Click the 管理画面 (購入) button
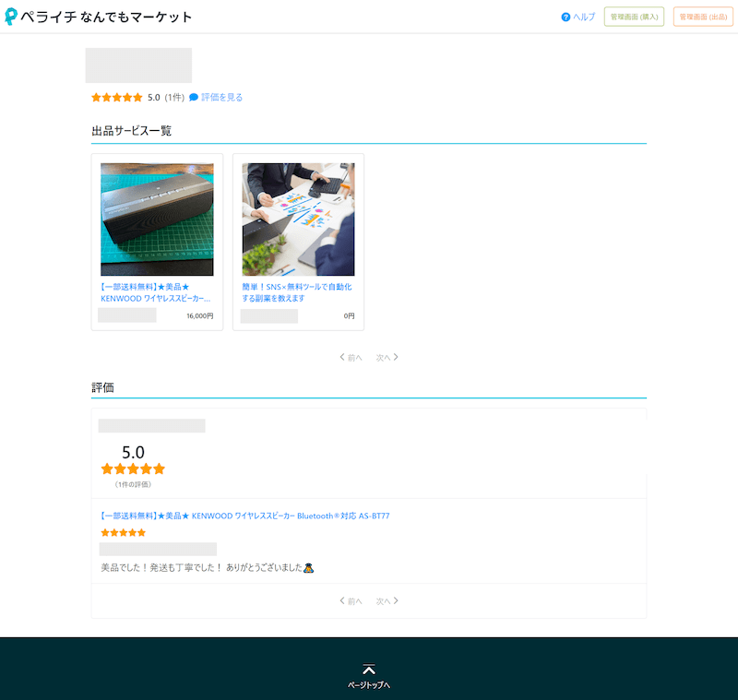 (x=634, y=17)
